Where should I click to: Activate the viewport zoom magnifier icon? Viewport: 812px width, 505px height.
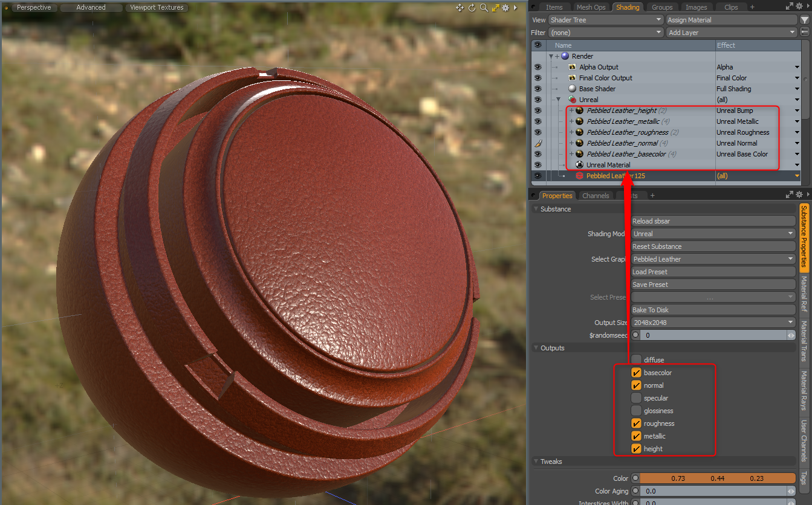coord(484,7)
